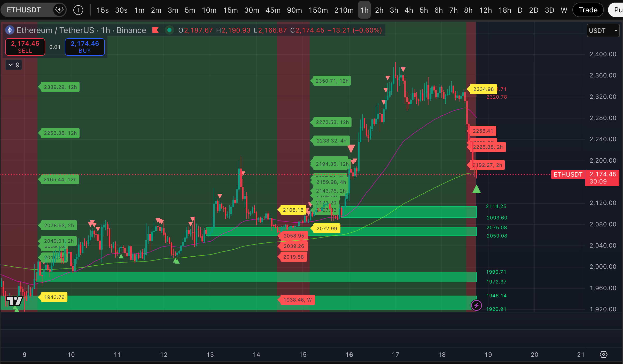Viewport: 623px width, 364px height.
Task: Open time axis settings gear icon
Action: click(x=603, y=354)
